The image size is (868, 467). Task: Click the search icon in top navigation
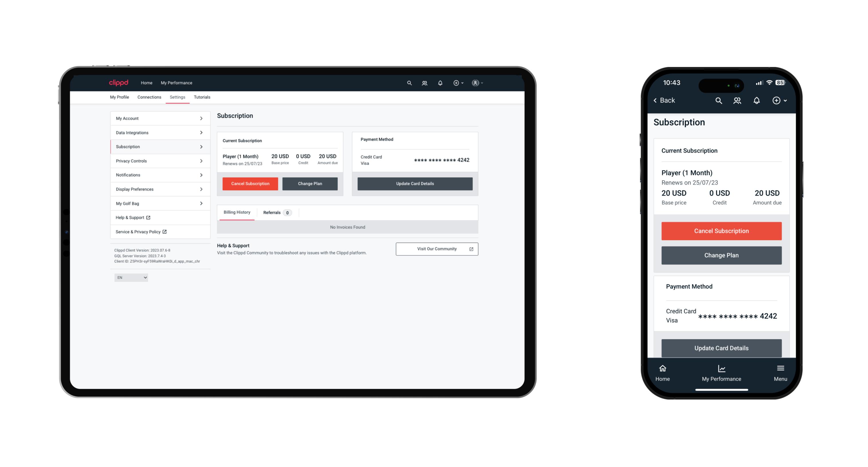[x=409, y=83]
